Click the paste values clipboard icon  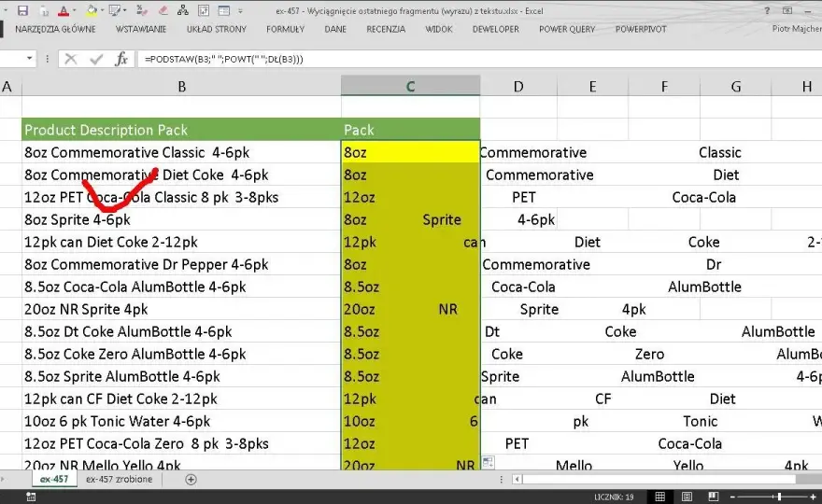coord(44,11)
